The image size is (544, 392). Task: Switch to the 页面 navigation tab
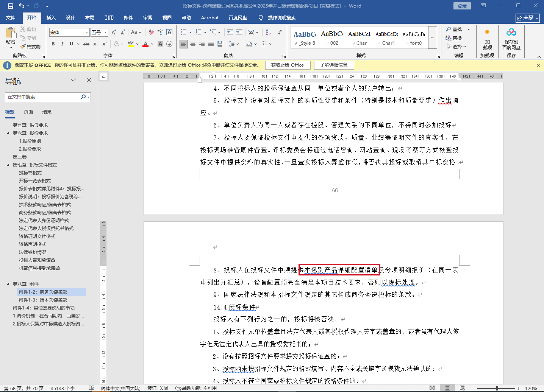(28, 112)
